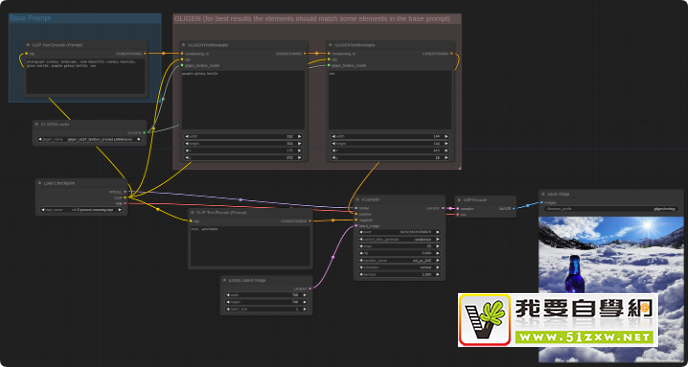Click the generated snowy bottle image preview
The width and height of the screenshot is (688, 367).
click(611, 289)
